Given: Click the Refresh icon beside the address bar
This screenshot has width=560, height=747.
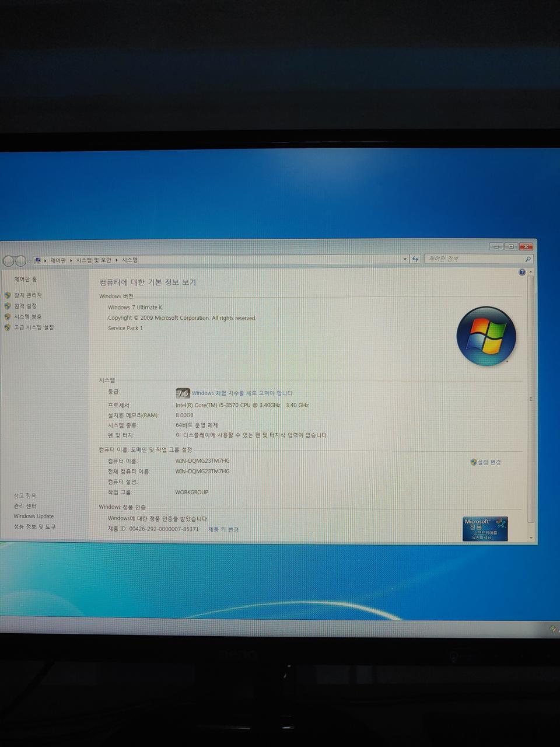Looking at the screenshot, I should point(414,259).
